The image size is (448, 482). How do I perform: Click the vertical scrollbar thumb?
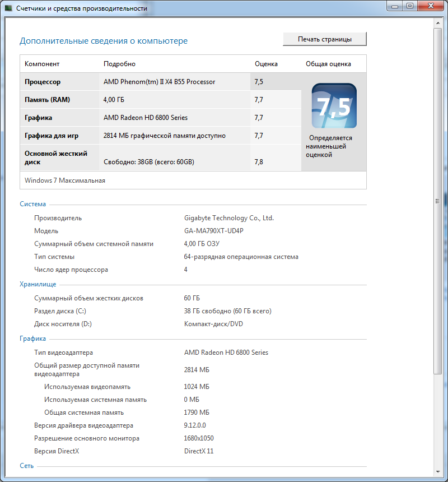tap(438, 201)
